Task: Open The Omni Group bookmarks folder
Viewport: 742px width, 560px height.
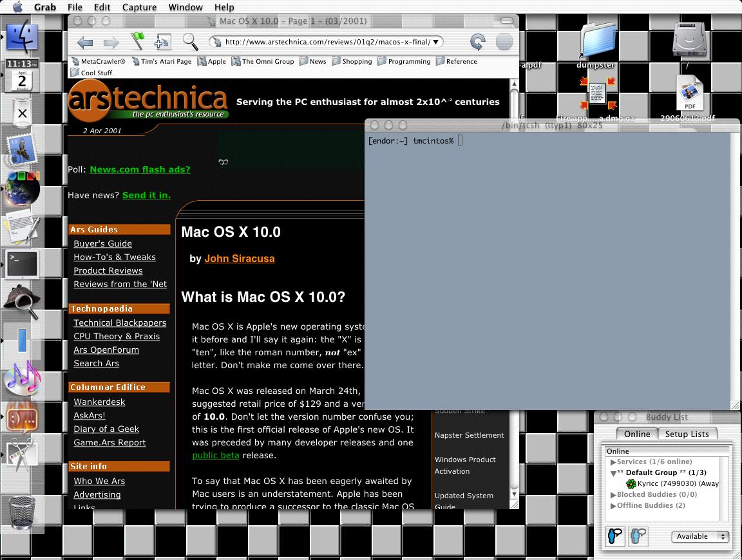Action: tap(263, 62)
